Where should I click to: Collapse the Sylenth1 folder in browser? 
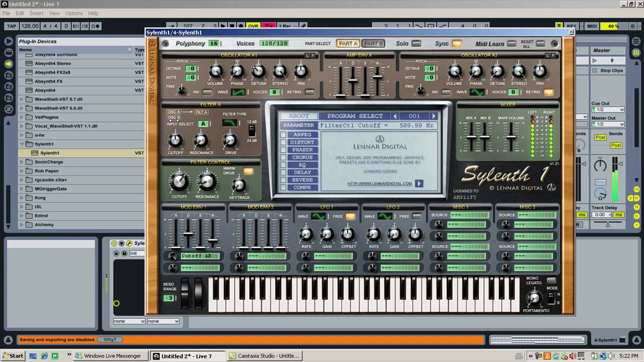click(x=22, y=144)
